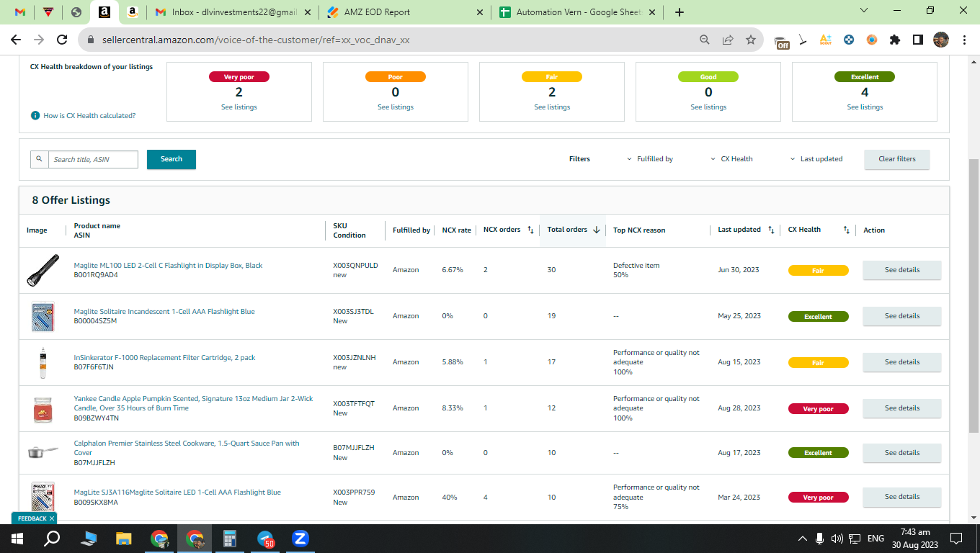980x553 pixels.
Task: See details for Maglite ML100 flashlight
Action: (901, 270)
